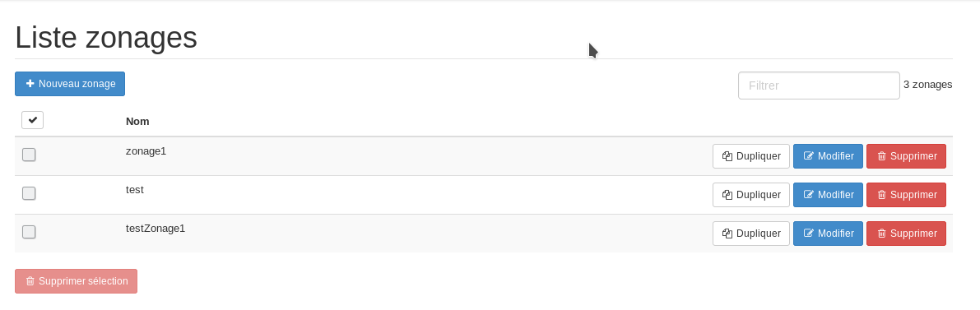Toggle the select-all checkmark in header
Image resolution: width=980 pixels, height=310 pixels.
pyautogui.click(x=32, y=120)
